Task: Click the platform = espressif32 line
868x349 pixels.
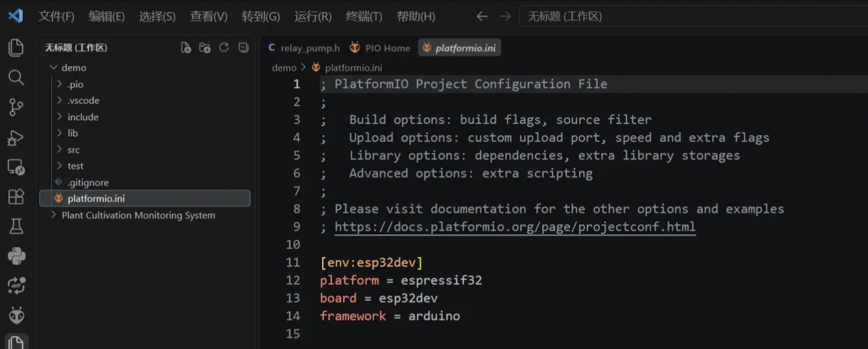Action: tap(401, 280)
